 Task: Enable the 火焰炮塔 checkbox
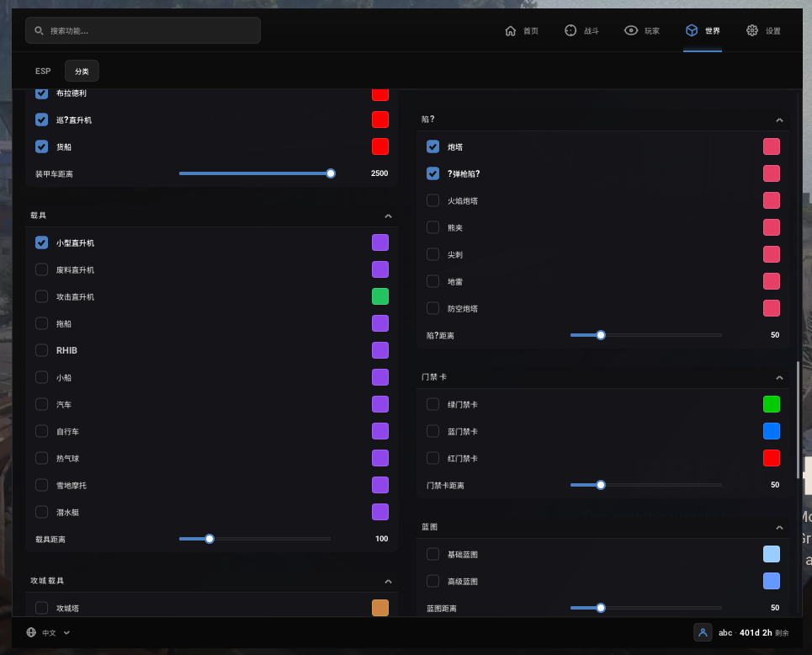(x=433, y=200)
